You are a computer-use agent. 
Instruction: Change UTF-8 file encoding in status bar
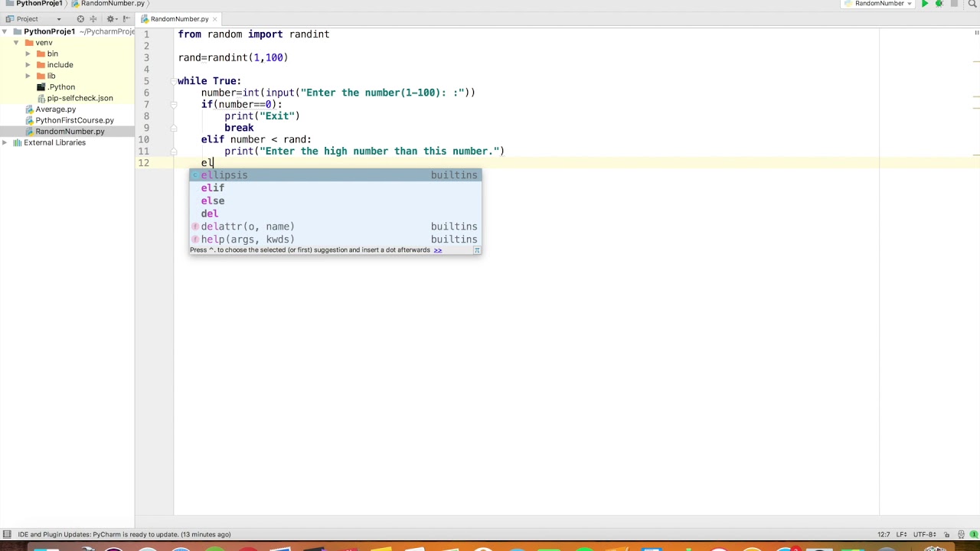click(924, 534)
